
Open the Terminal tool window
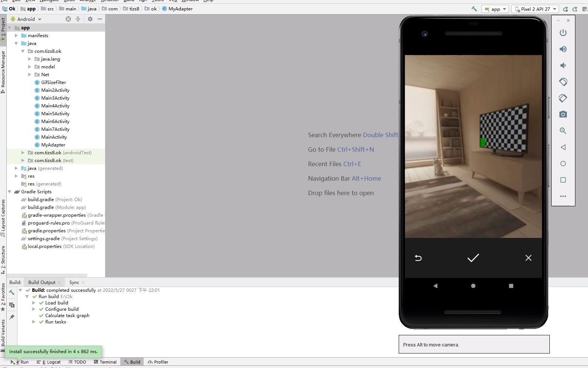point(105,362)
